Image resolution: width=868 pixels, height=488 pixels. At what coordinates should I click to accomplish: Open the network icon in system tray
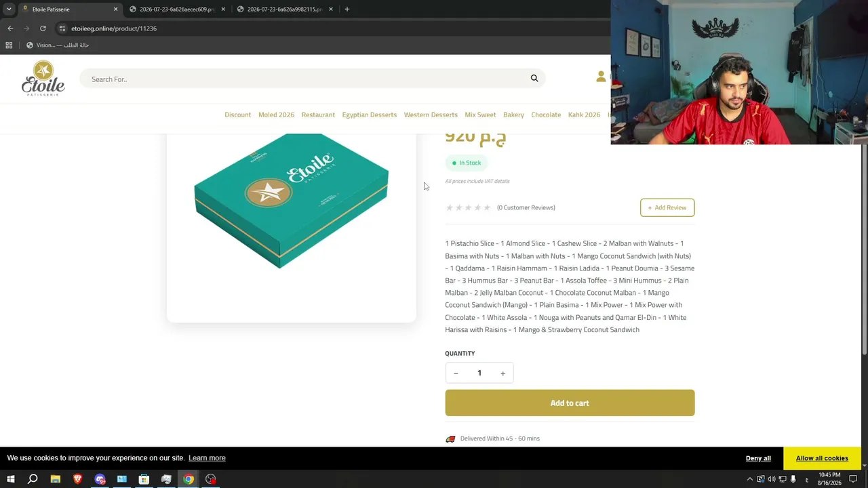tap(783, 479)
